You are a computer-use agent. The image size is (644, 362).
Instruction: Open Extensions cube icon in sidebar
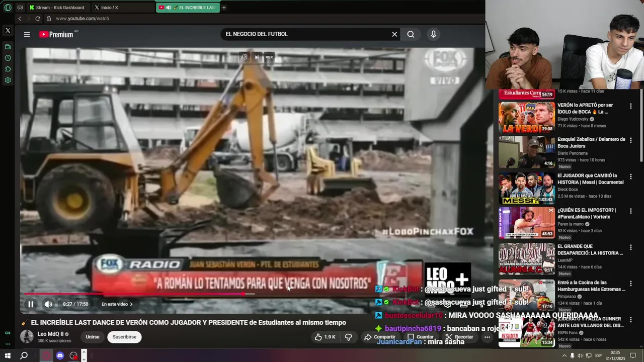click(x=8, y=69)
